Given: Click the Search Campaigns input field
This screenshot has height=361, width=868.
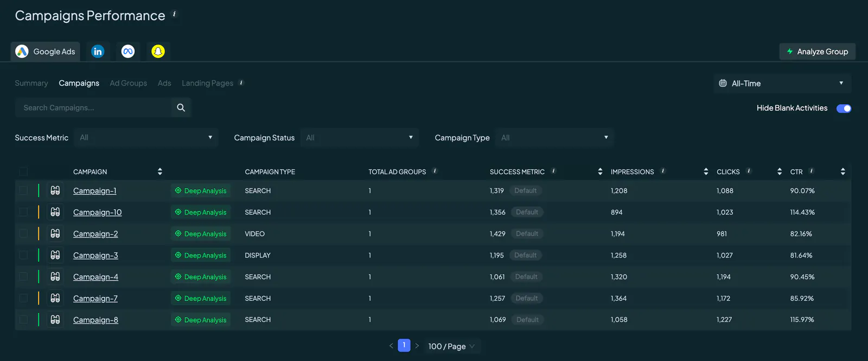Looking at the screenshot, I should tap(93, 108).
